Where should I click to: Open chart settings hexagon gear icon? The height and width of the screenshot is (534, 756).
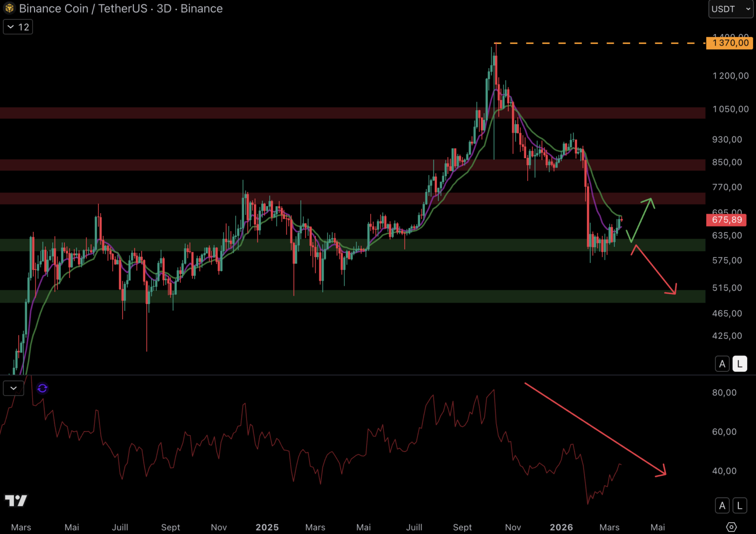pos(731,527)
